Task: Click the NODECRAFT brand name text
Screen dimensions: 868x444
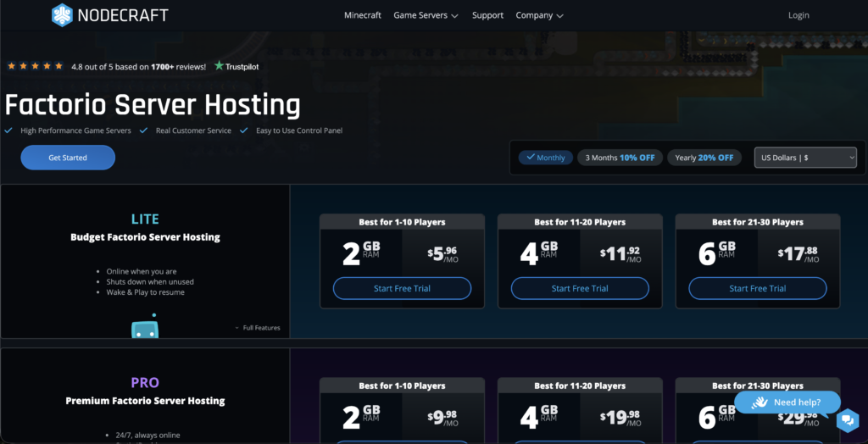Action: 123,15
